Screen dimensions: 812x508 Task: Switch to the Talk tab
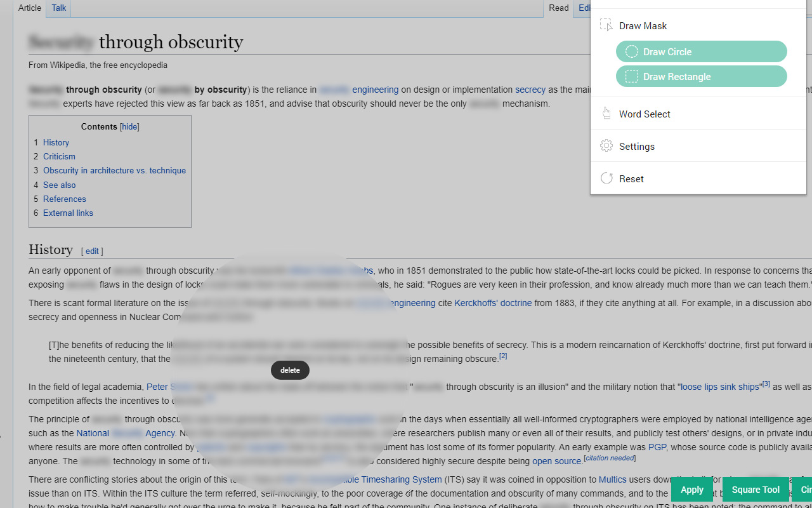tap(59, 8)
